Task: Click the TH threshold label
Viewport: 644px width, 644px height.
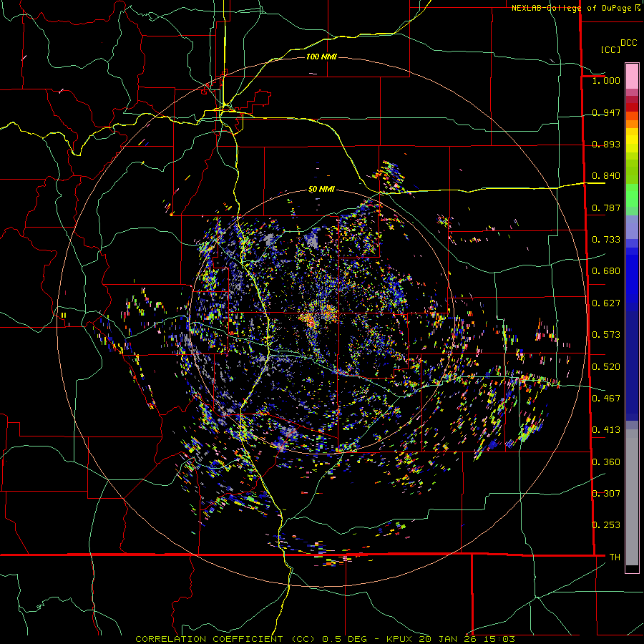Action: [615, 557]
